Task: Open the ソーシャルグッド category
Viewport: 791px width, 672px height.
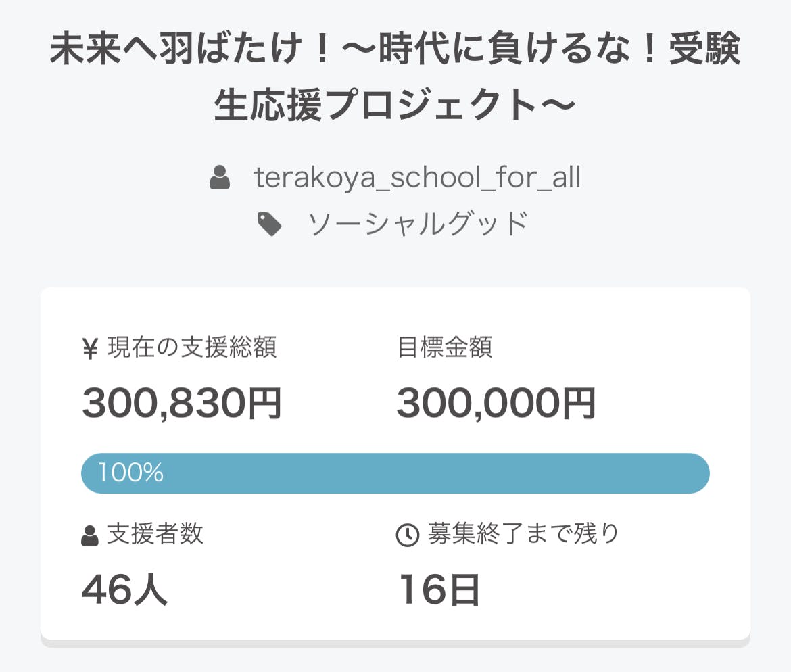Action: 417,224
